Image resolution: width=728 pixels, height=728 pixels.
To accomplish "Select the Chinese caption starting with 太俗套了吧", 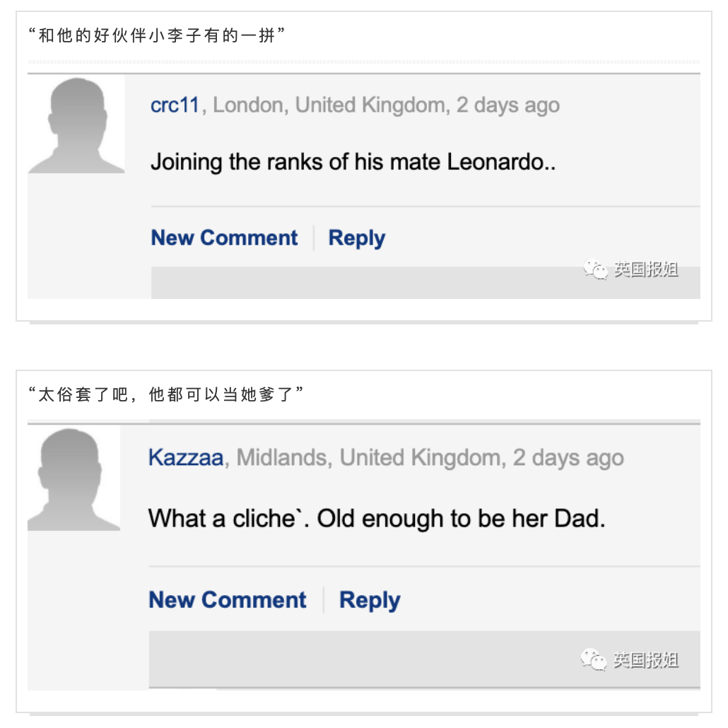I will click(170, 395).
